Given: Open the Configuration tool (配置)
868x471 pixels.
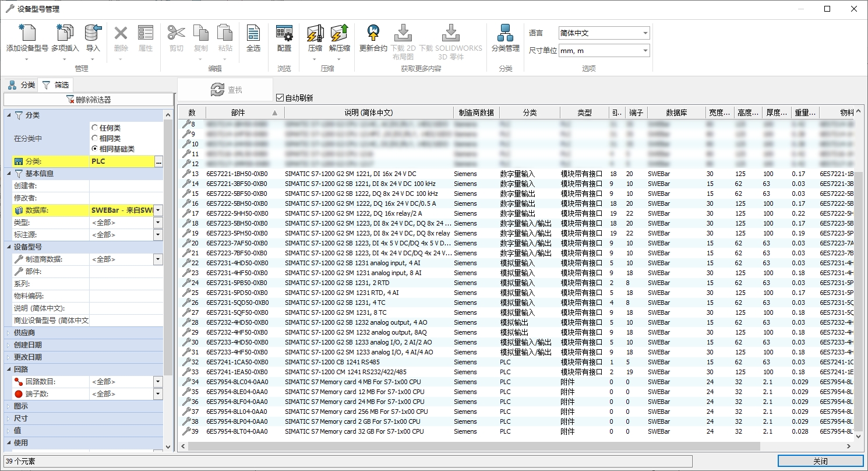Looking at the screenshot, I should click(x=284, y=34).
